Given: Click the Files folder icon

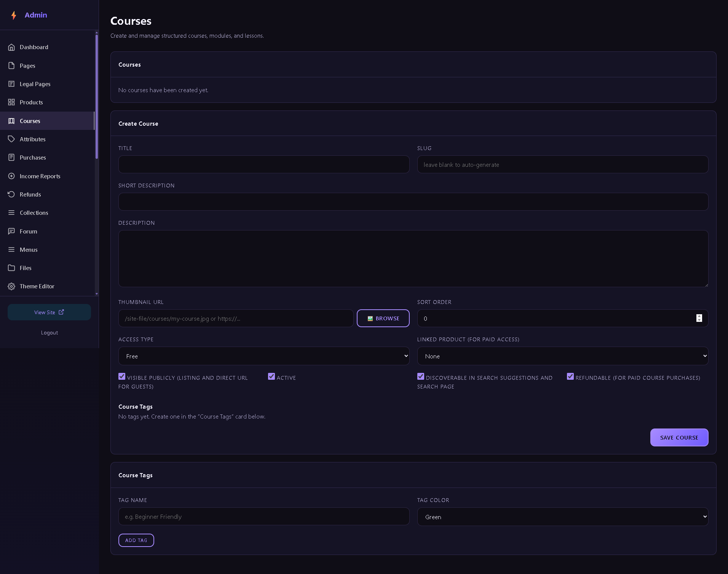Looking at the screenshot, I should tap(11, 268).
